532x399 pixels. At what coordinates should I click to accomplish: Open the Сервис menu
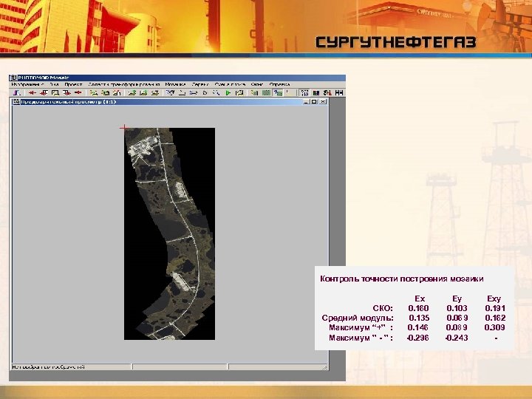[200, 84]
